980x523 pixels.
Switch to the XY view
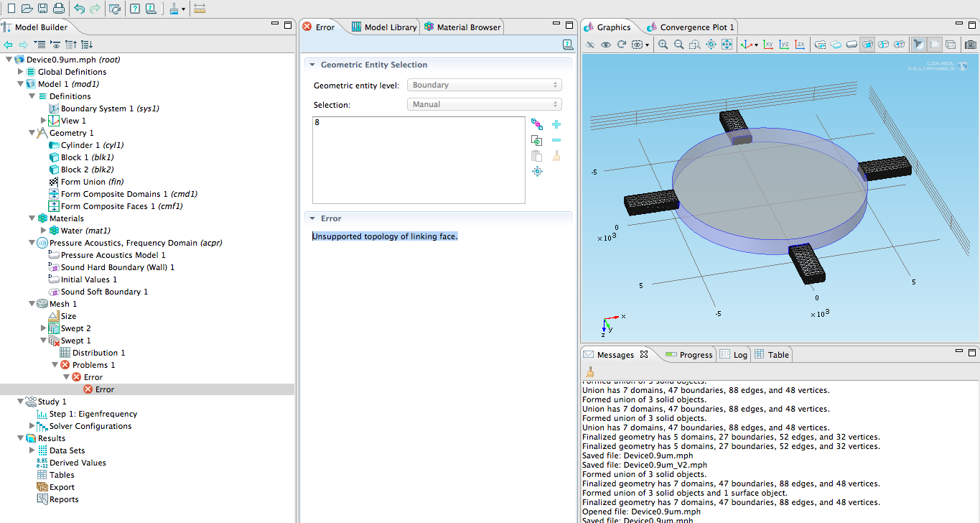click(768, 45)
